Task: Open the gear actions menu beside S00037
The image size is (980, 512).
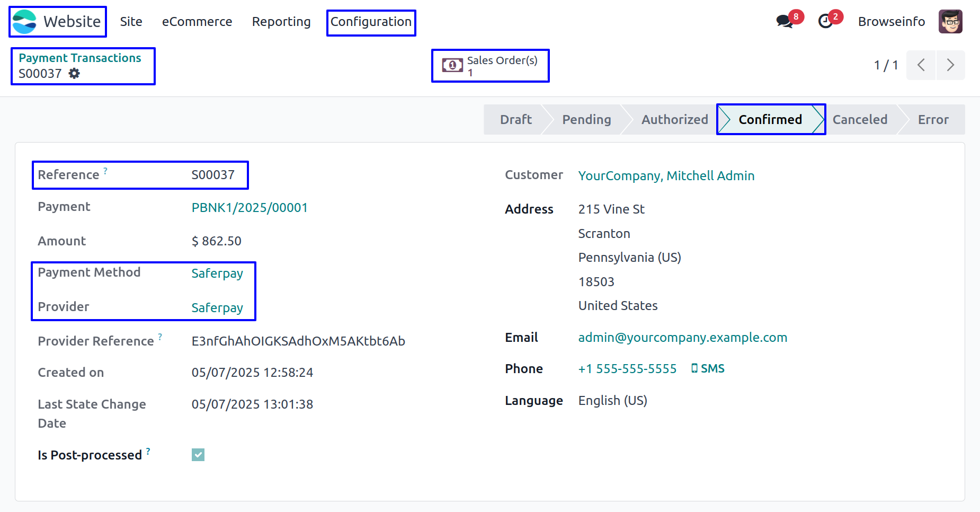Action: point(75,74)
